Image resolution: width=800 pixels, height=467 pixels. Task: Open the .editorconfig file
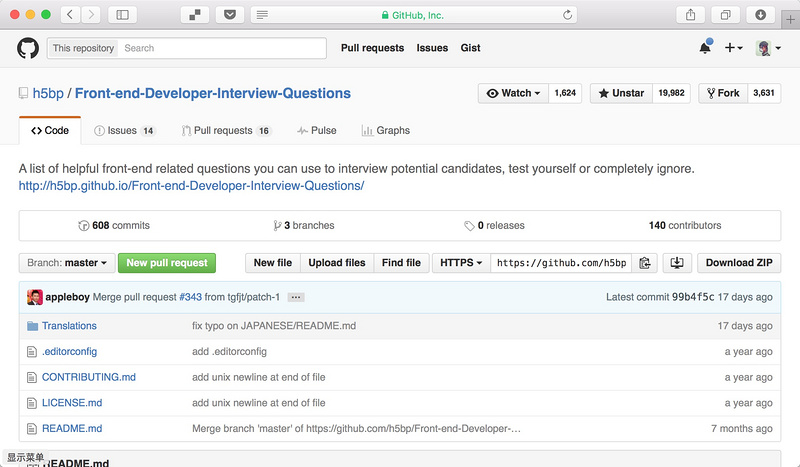[x=69, y=352]
